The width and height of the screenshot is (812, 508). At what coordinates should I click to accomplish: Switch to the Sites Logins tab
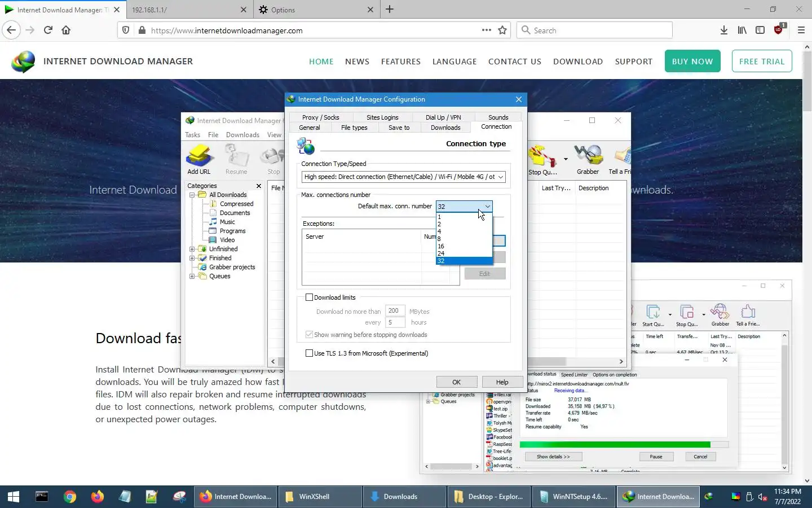382,117
